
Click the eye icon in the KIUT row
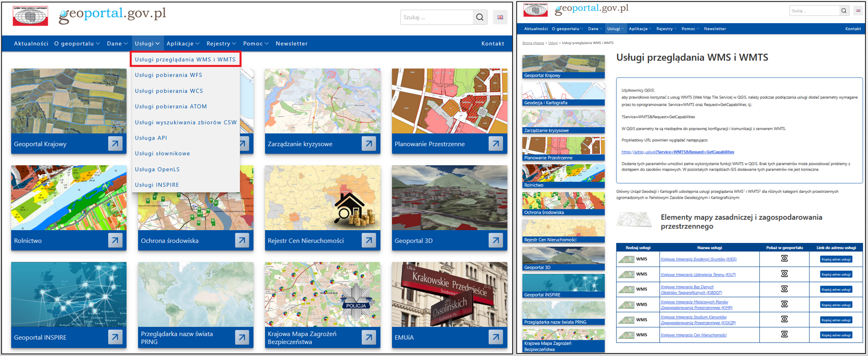pyautogui.click(x=784, y=274)
